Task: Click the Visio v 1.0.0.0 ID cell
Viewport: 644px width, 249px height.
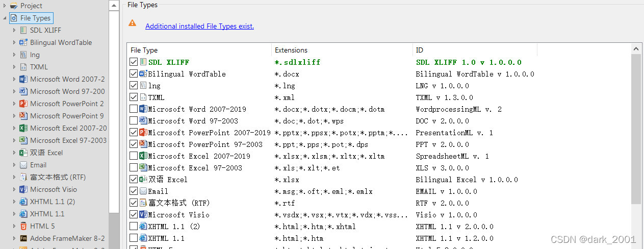Action: [x=446, y=215]
